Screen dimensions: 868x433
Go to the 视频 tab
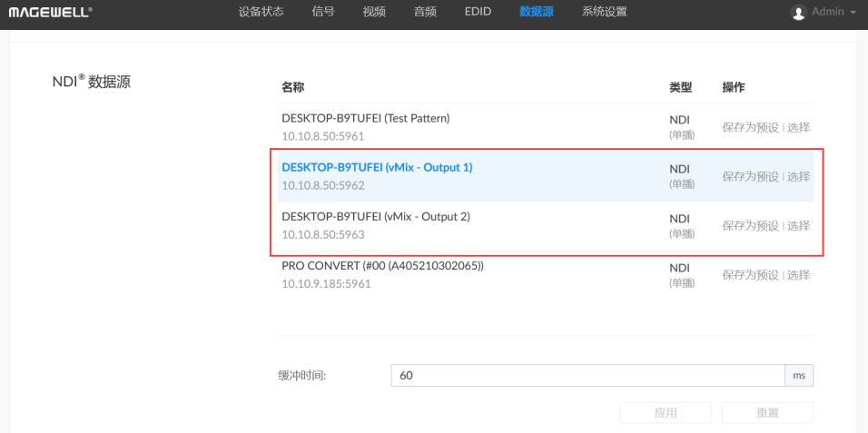coord(374,12)
